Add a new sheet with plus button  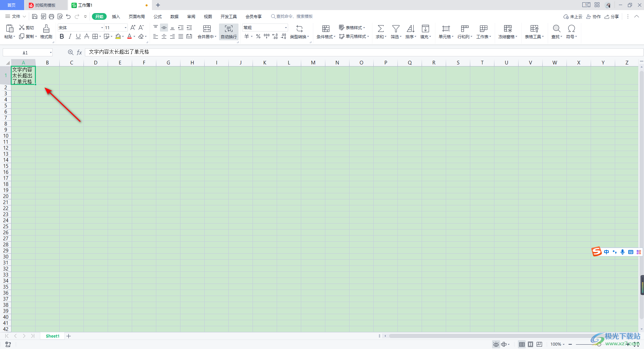tap(69, 336)
